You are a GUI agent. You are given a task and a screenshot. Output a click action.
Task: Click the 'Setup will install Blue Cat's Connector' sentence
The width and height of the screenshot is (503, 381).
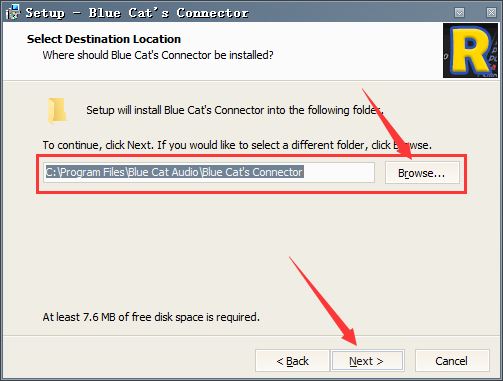(x=235, y=110)
